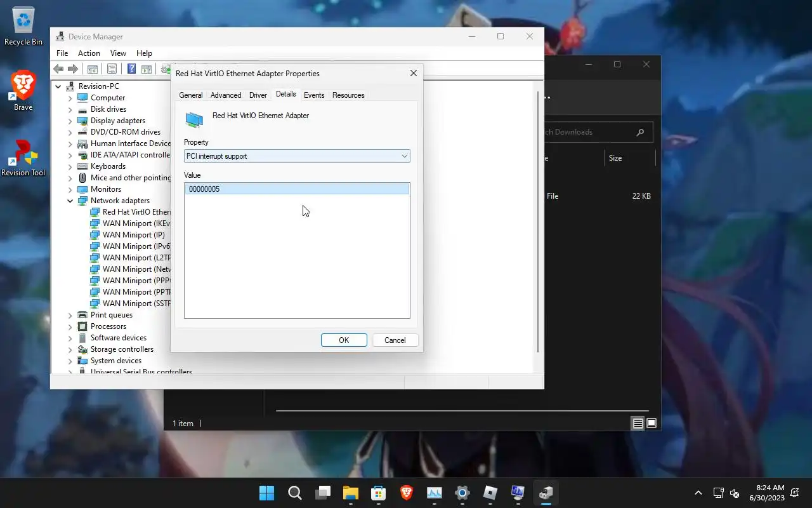
Task: Open the Windows Start button
Action: [x=267, y=493]
